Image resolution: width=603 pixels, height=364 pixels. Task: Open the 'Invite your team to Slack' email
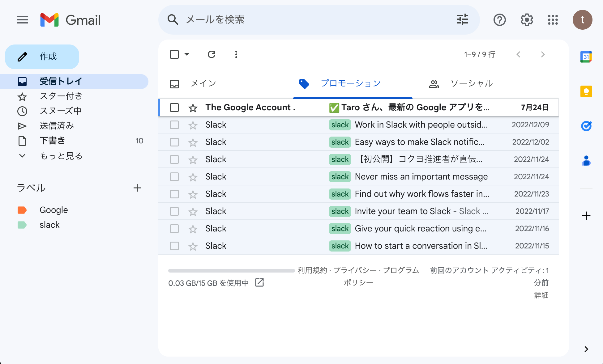pos(359,211)
